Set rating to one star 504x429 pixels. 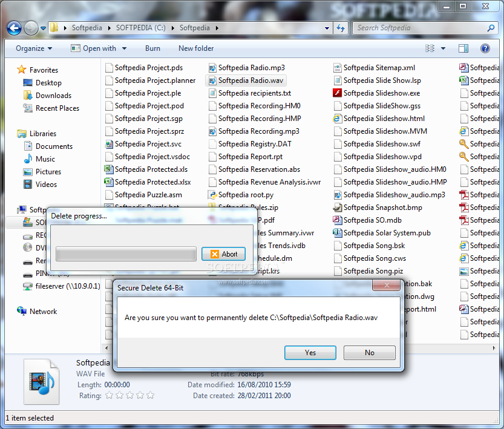[110, 396]
